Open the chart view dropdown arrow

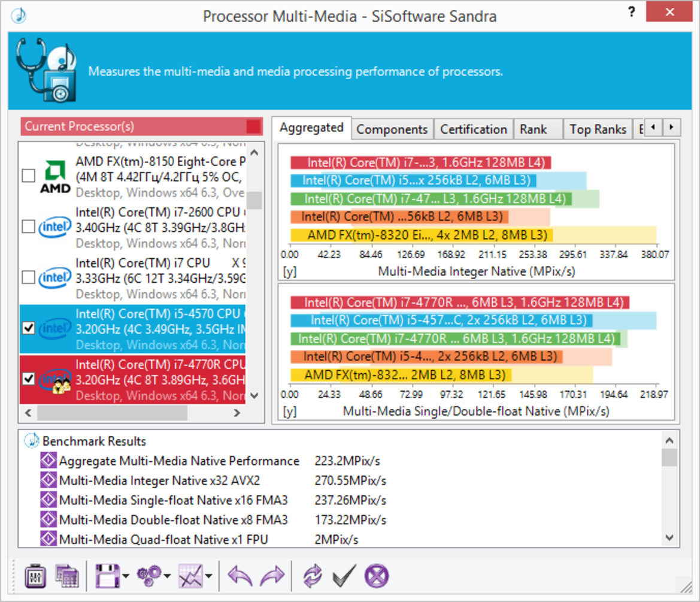[x=208, y=576]
